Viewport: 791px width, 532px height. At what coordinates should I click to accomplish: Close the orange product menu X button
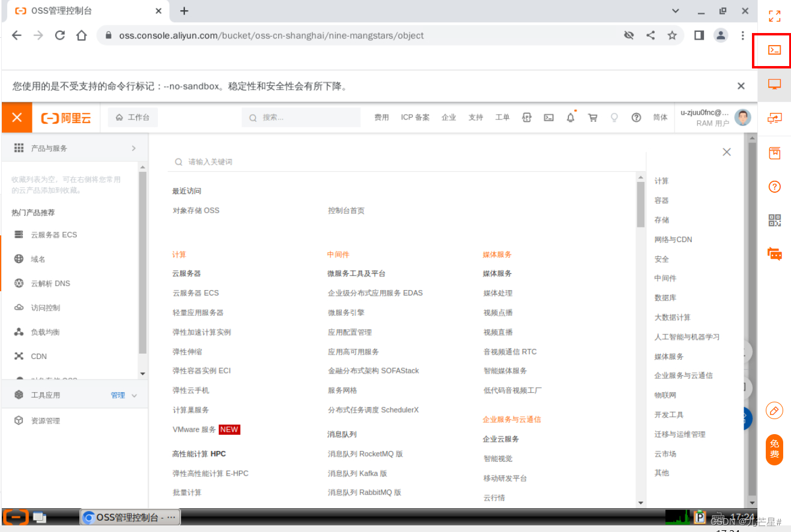tap(17, 118)
